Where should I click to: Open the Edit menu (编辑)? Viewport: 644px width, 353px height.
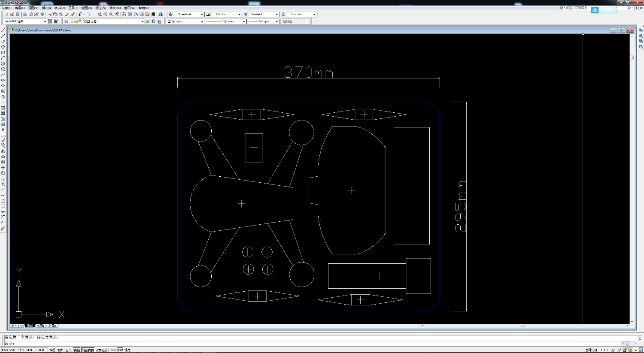[20, 8]
